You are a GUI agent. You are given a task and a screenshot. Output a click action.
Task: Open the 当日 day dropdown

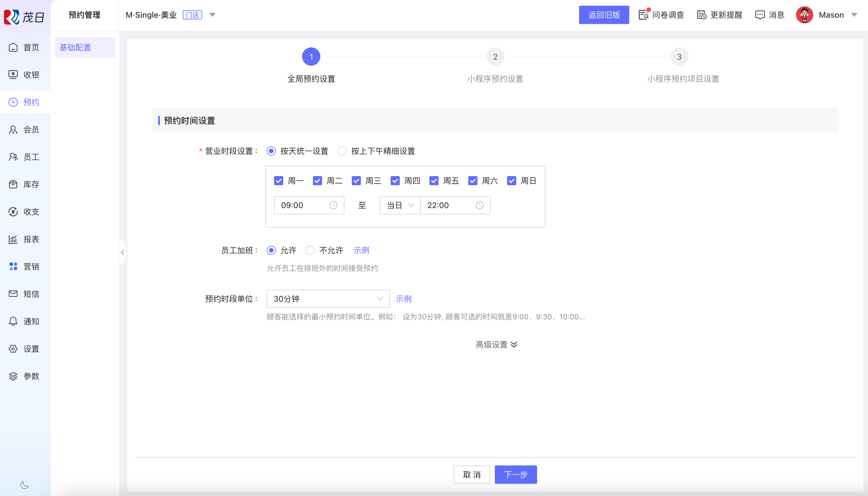click(400, 205)
